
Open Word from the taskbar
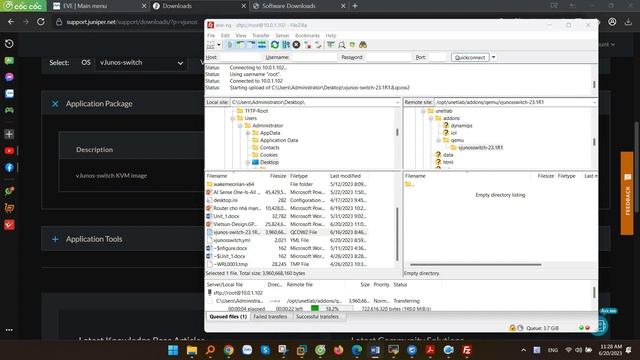375,350
